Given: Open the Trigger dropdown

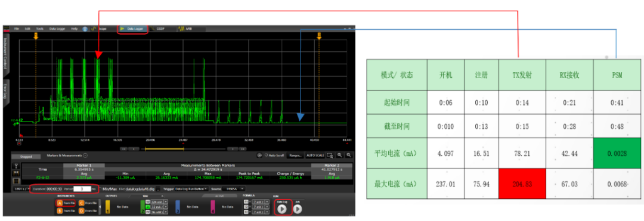Looking at the screenshot, I should pos(191,189).
